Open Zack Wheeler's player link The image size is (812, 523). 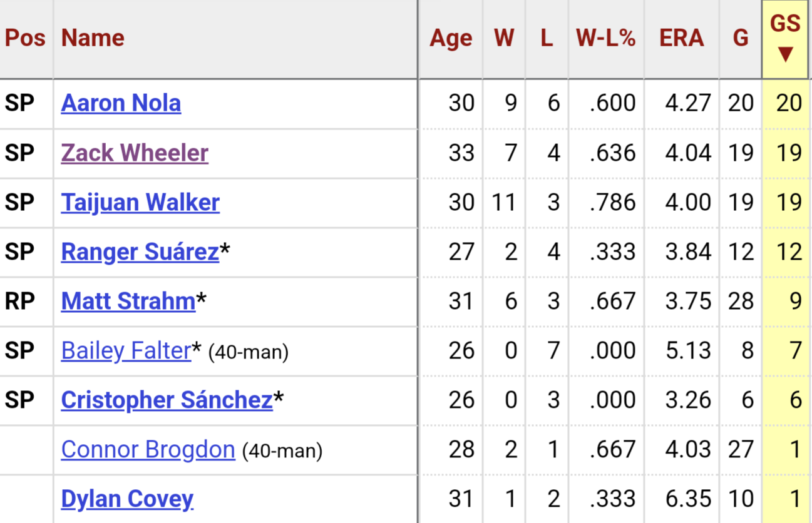point(135,153)
